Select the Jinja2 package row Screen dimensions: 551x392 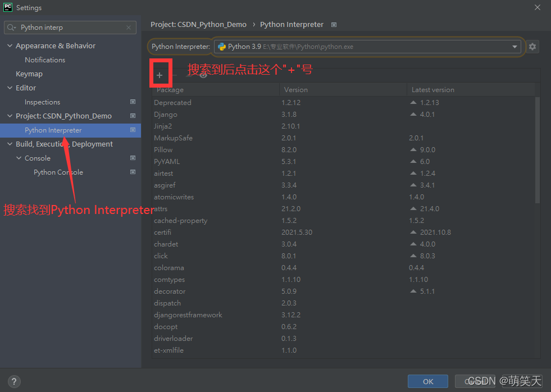(344, 126)
